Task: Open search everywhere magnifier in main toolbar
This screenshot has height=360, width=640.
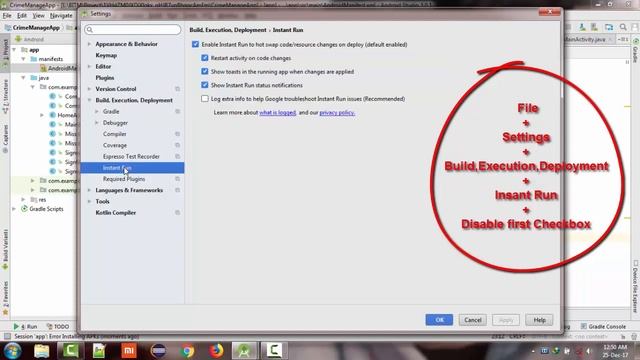Action: [x=623, y=27]
